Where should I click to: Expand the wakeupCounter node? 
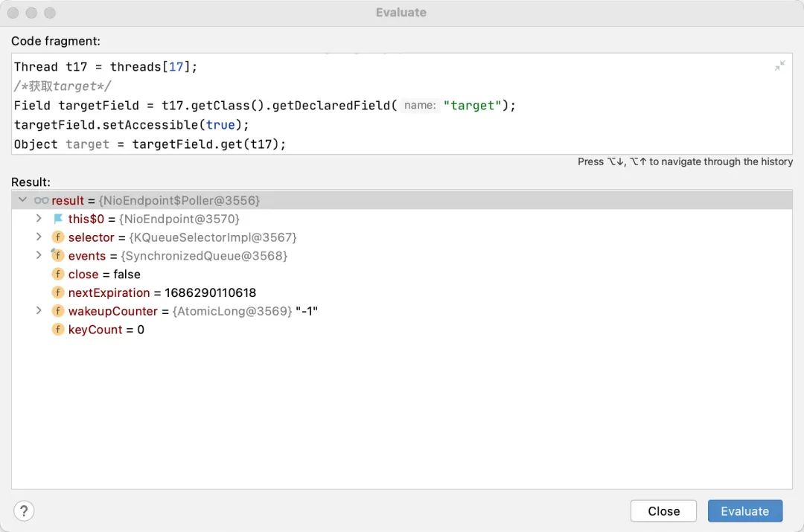pos(39,311)
